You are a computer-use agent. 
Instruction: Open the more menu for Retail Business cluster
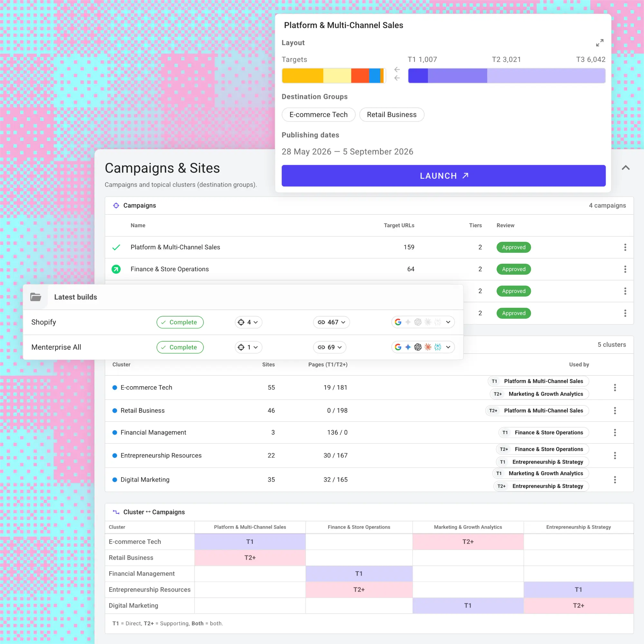coord(615,410)
